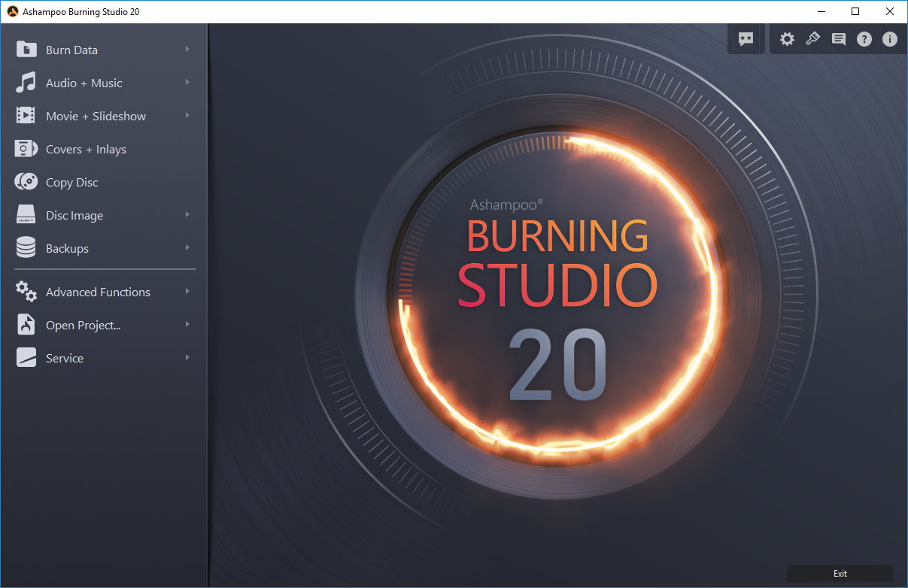
Task: Click the Ashampoo logo in the title bar
Action: click(13, 11)
